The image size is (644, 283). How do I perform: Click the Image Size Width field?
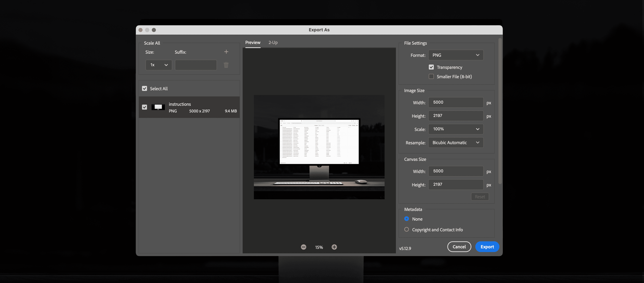point(455,102)
